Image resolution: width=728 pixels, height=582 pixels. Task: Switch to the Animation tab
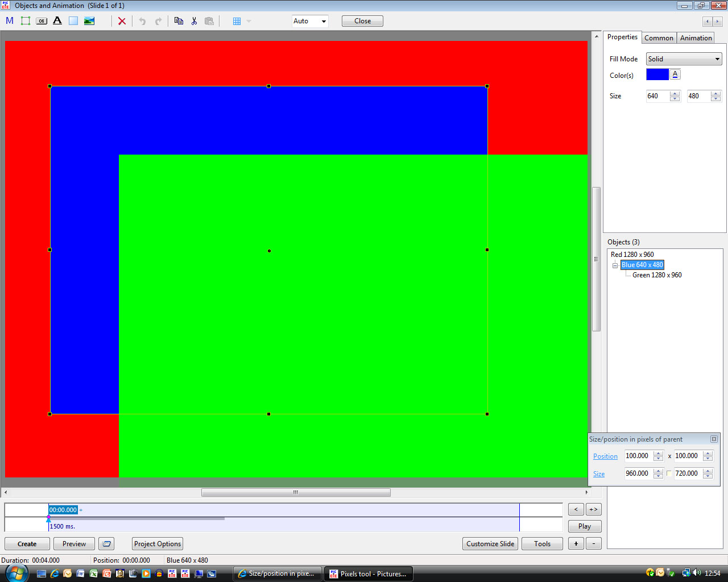pyautogui.click(x=696, y=38)
